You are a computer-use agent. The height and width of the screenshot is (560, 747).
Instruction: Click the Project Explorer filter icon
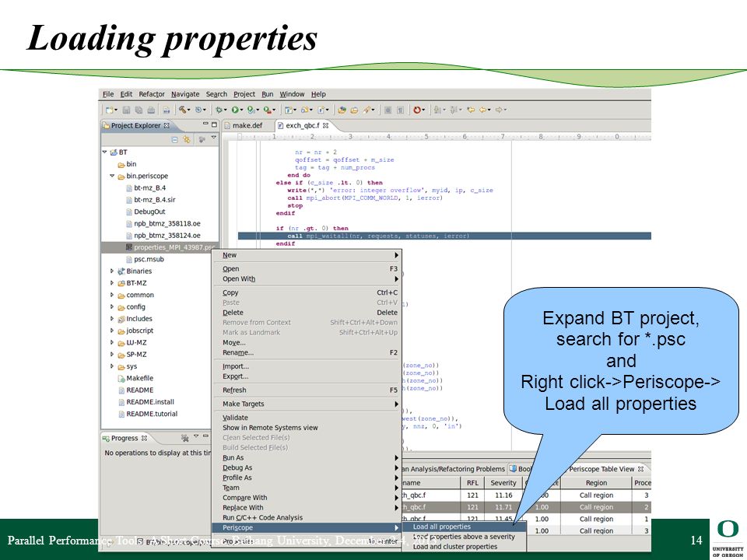[202, 139]
